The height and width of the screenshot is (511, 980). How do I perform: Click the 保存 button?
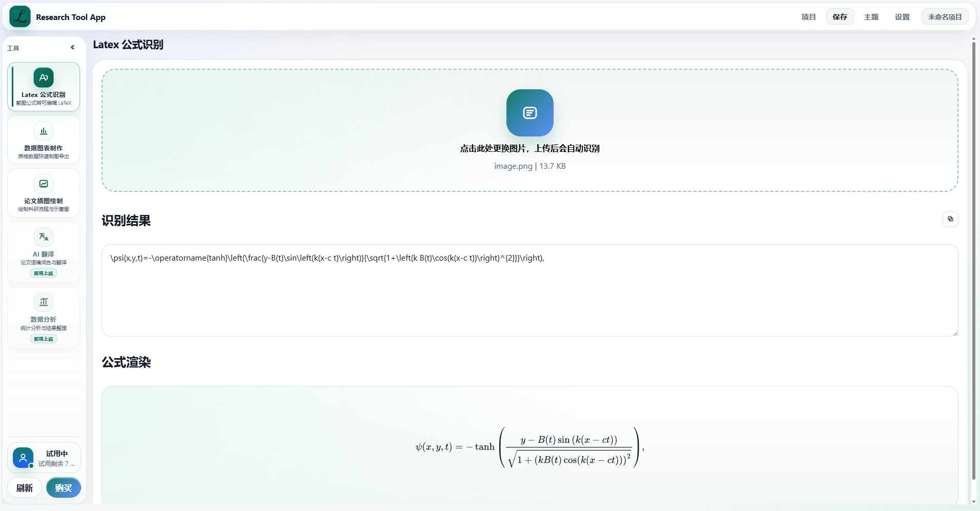coord(840,17)
